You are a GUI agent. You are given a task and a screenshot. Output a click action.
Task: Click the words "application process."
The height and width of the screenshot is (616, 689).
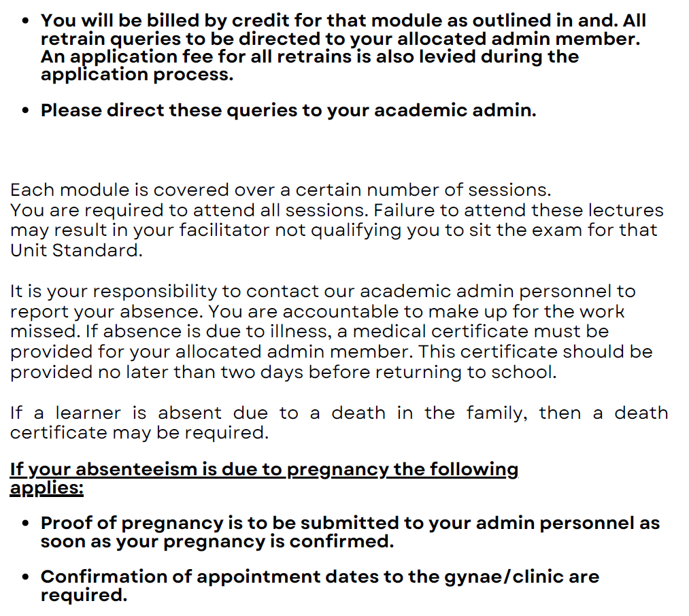click(x=137, y=75)
